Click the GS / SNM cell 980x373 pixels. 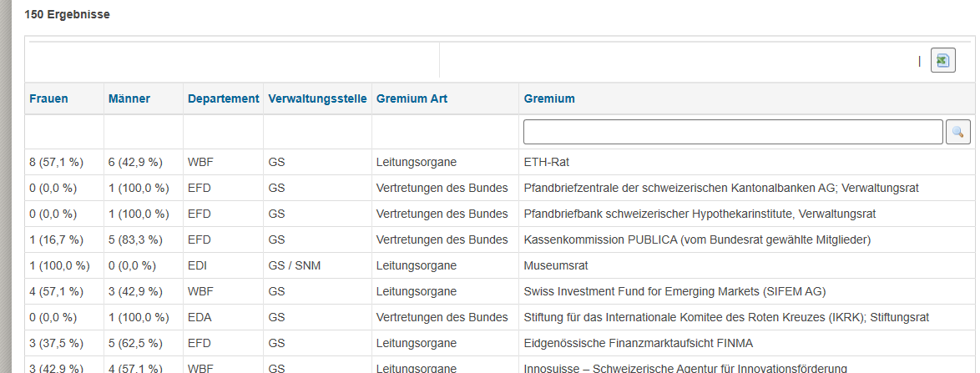click(294, 266)
